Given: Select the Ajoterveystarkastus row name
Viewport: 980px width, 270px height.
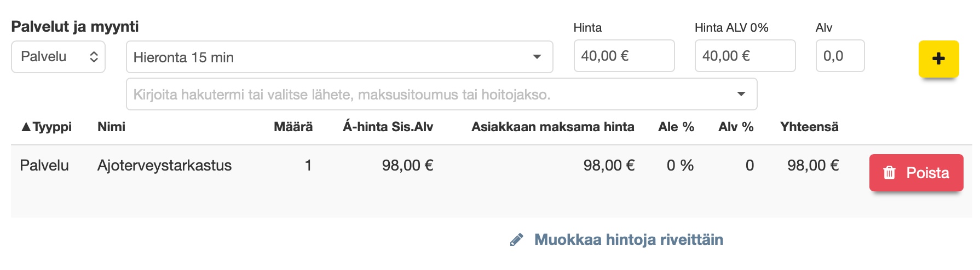Looking at the screenshot, I should pos(164,165).
